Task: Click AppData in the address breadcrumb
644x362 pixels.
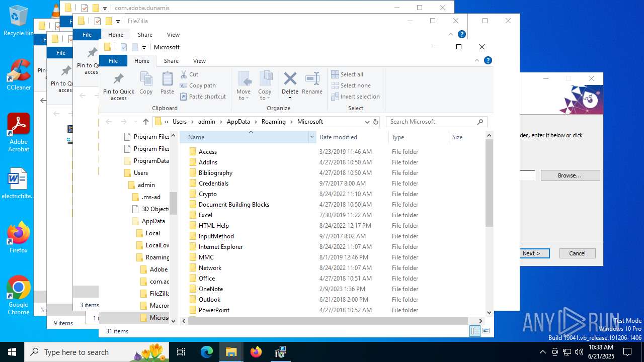Action: pyautogui.click(x=238, y=122)
